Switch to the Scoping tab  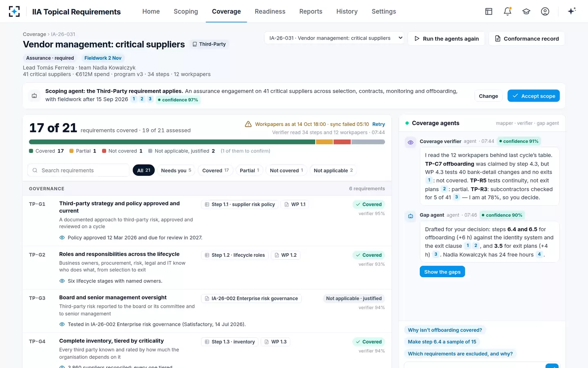[186, 11]
